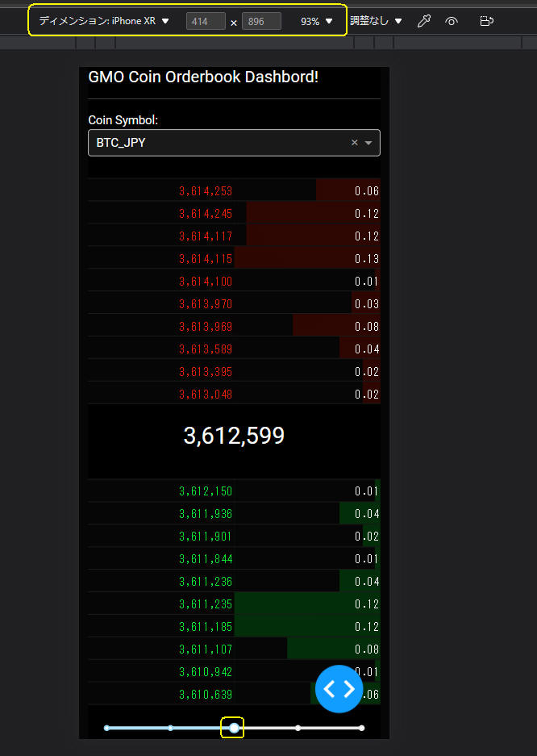Click ask price 3,613,589
Image resolution: width=537 pixels, height=756 pixels.
(x=206, y=349)
